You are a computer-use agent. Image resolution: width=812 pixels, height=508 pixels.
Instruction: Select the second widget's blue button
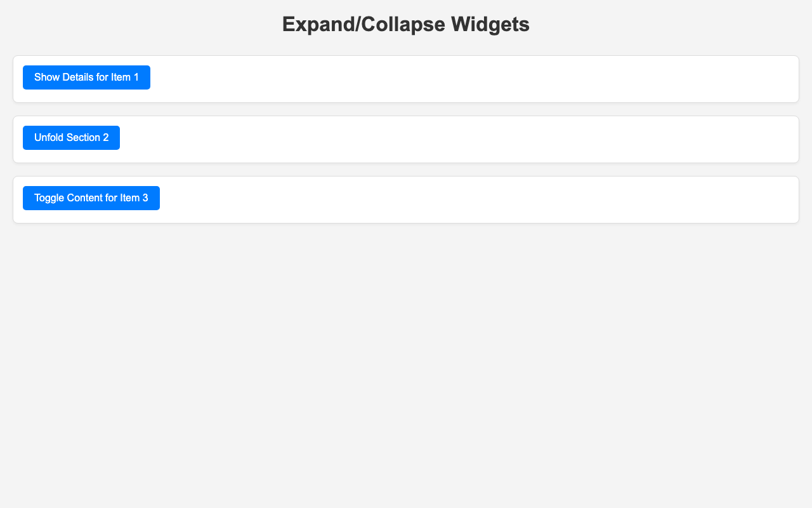point(71,138)
